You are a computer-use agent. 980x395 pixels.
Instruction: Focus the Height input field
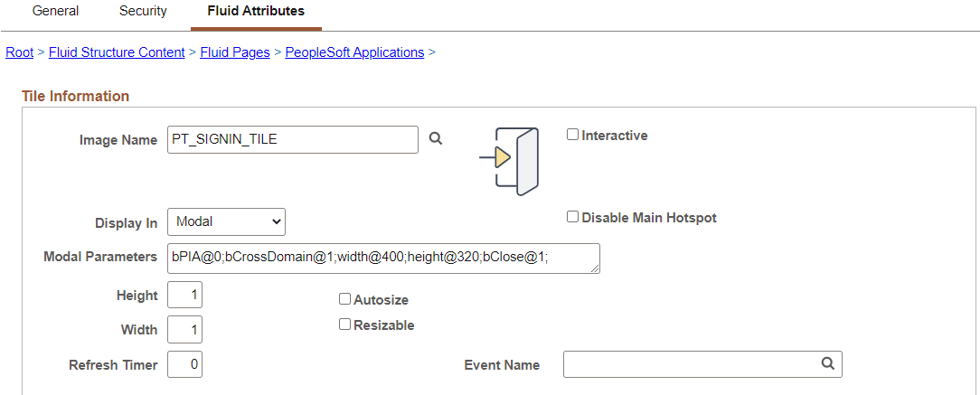tap(185, 295)
